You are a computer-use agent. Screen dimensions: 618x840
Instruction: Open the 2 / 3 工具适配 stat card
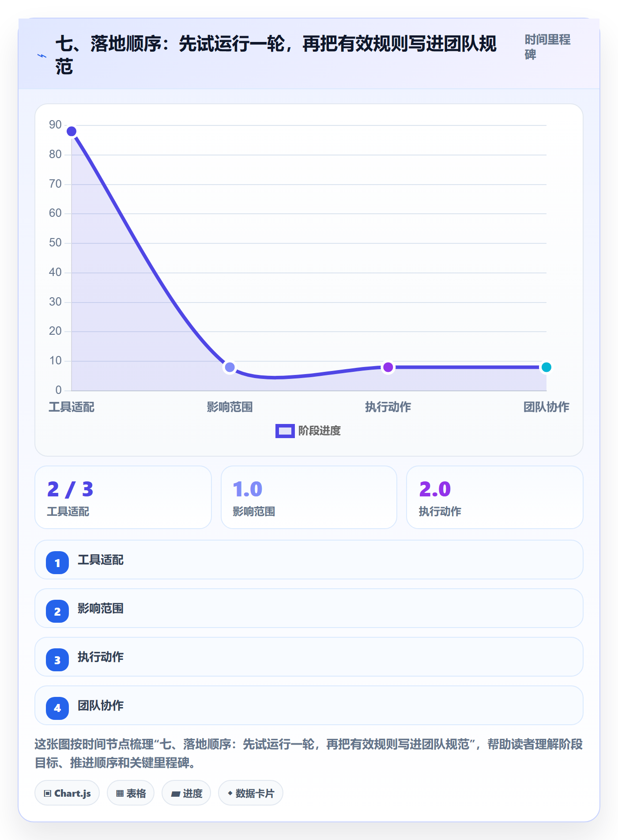pyautogui.click(x=123, y=497)
